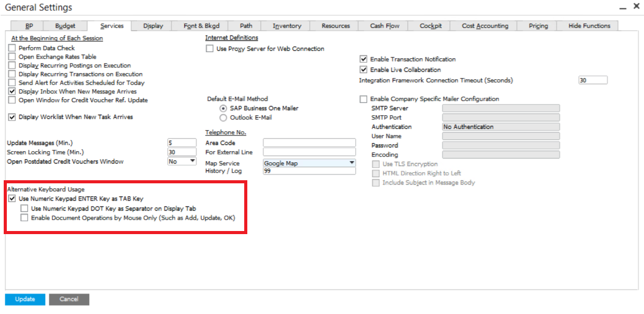Tick Use Proxy Server for Web Connection

pyautogui.click(x=210, y=49)
